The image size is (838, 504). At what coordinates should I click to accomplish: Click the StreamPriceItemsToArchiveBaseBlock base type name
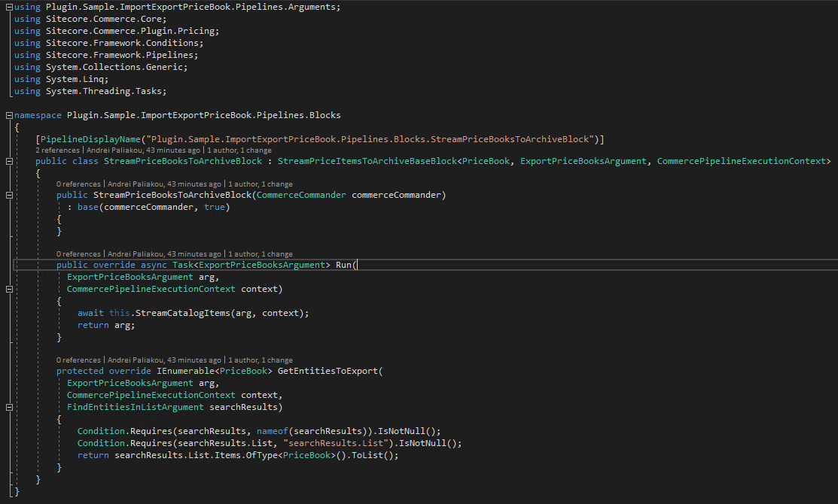click(x=367, y=161)
